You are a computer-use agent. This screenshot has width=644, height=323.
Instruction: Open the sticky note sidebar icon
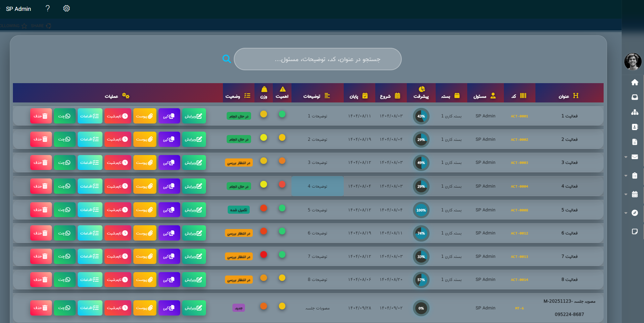click(634, 231)
